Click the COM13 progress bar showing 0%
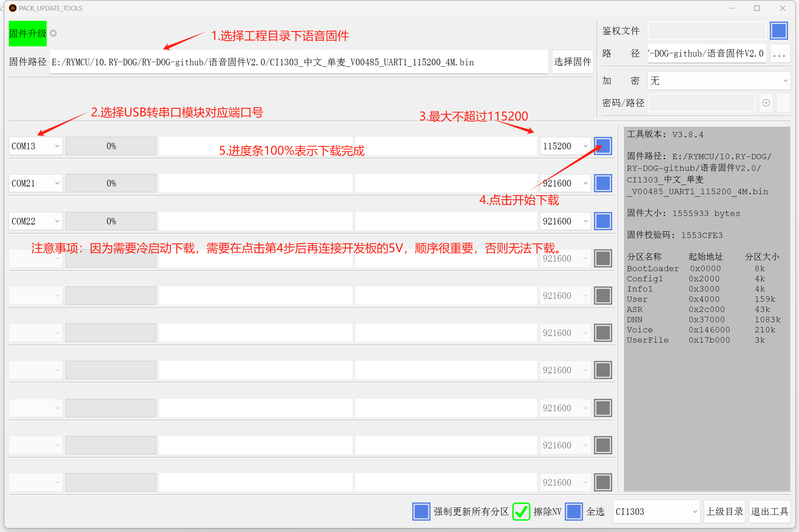Image resolution: width=799 pixels, height=532 pixels. [111, 146]
